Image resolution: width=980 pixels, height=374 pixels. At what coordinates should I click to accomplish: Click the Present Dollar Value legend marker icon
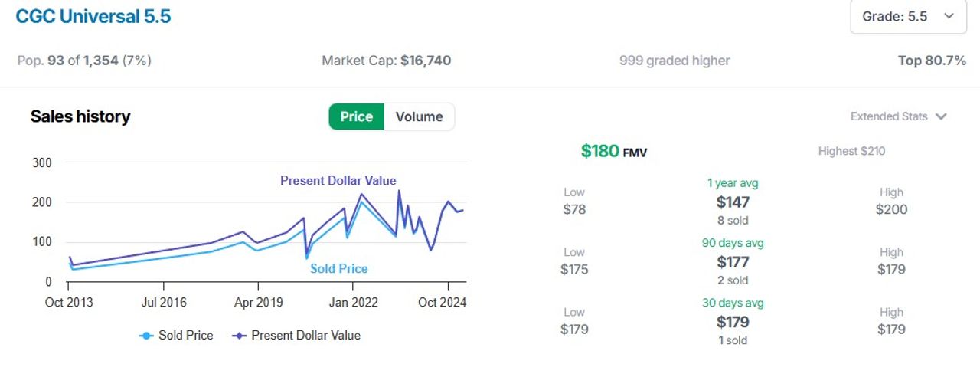point(239,336)
